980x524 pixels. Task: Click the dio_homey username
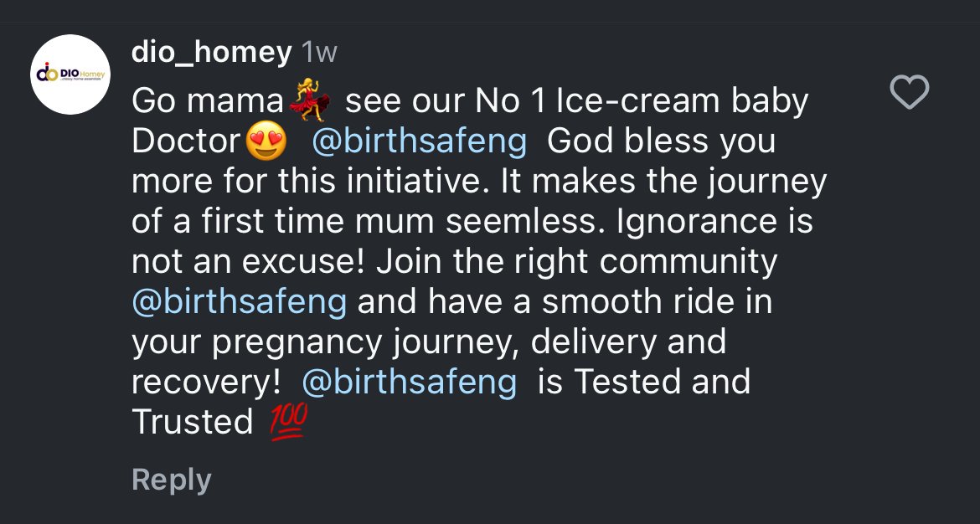[211, 53]
